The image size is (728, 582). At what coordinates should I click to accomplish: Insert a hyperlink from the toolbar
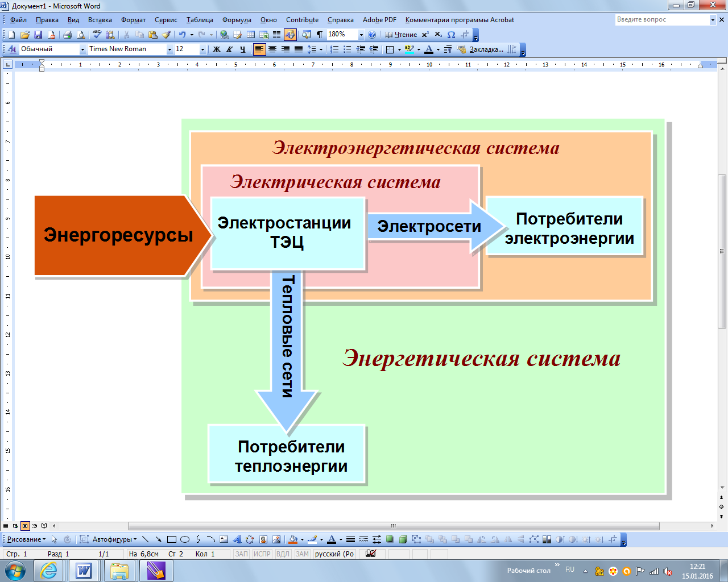pyautogui.click(x=224, y=35)
